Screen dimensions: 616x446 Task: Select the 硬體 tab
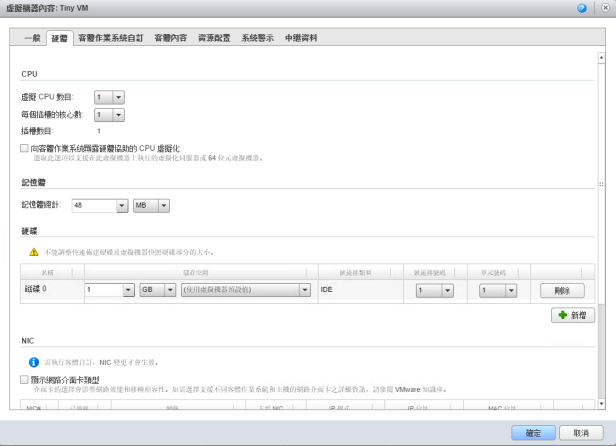point(59,38)
